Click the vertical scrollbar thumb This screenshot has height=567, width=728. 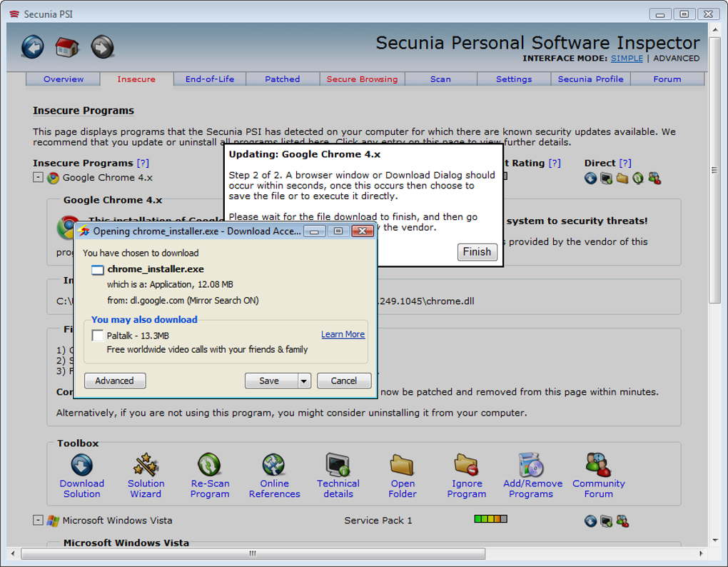pos(714,170)
